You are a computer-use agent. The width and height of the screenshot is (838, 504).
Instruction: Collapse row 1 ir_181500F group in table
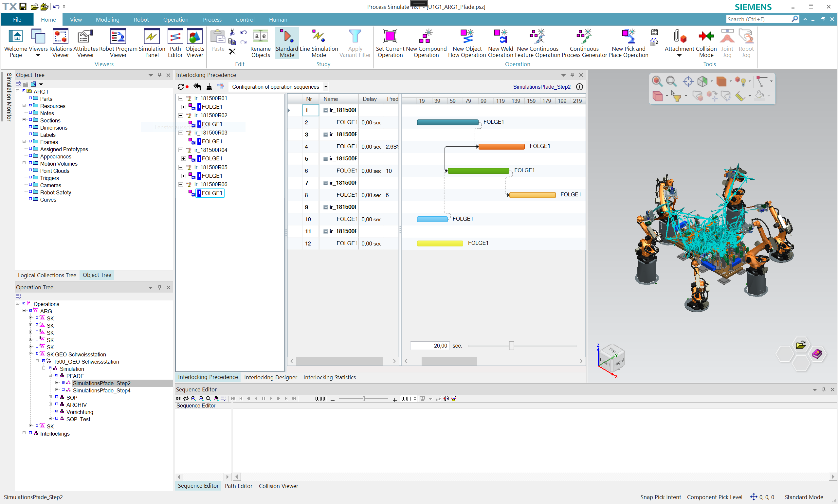[325, 110]
